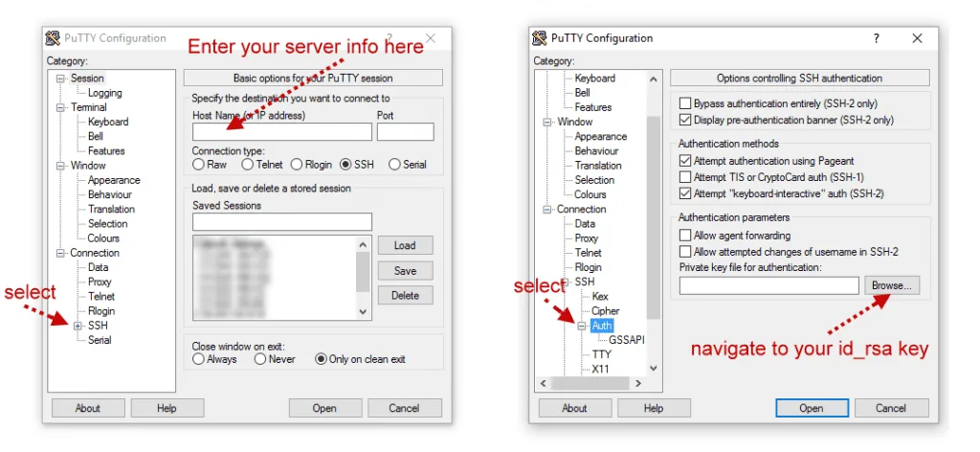Screen dimensions: 980x452
Task: Select Appearance in left window tree
Action: [x=114, y=180]
